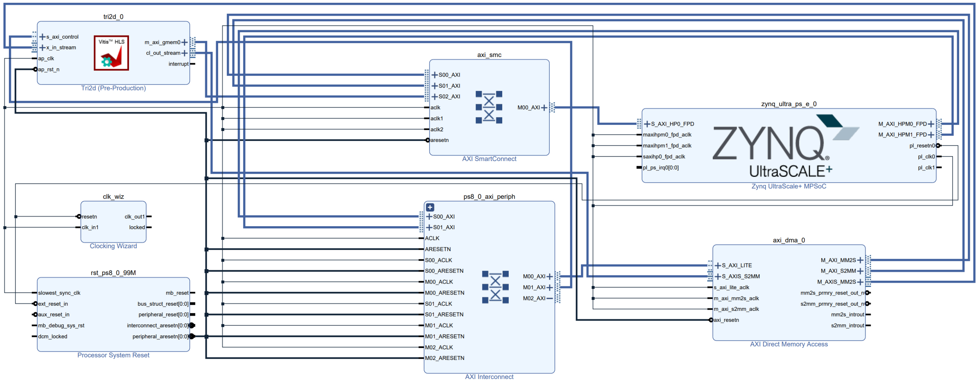Expand S00_AXI on the axi_smc block
The height and width of the screenshot is (382, 980).
(435, 75)
